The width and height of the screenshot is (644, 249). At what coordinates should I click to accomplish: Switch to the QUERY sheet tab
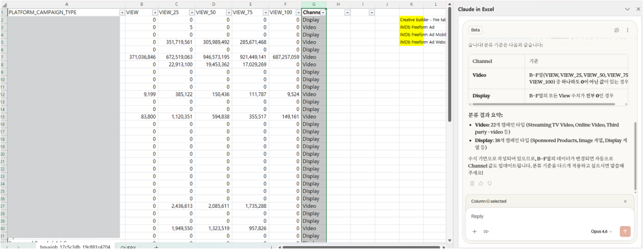coord(128,247)
